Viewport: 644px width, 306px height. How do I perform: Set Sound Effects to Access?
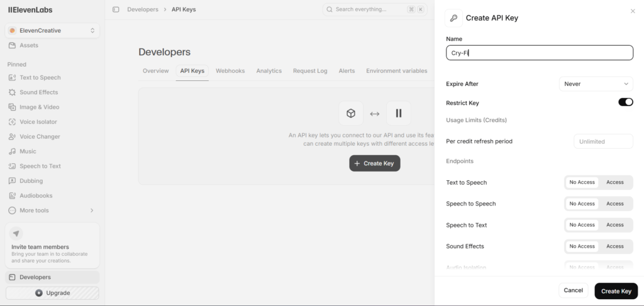click(615, 246)
